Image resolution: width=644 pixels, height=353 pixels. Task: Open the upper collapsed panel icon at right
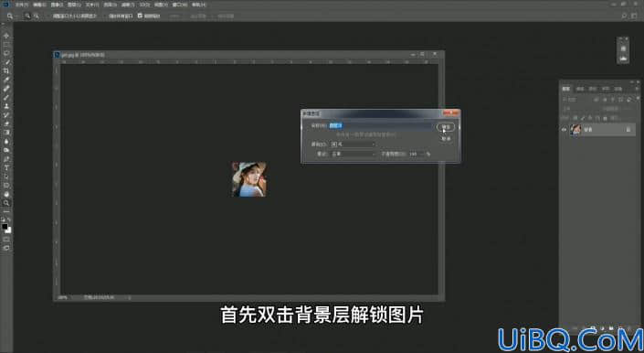point(623,48)
